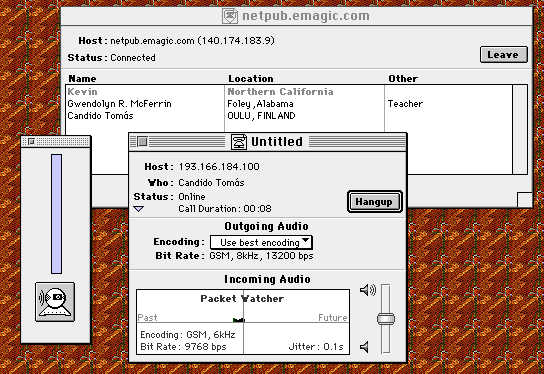Viewport: 544px width, 374px height.
Task: Click the microphone level meter bar
Action: click(x=57, y=214)
